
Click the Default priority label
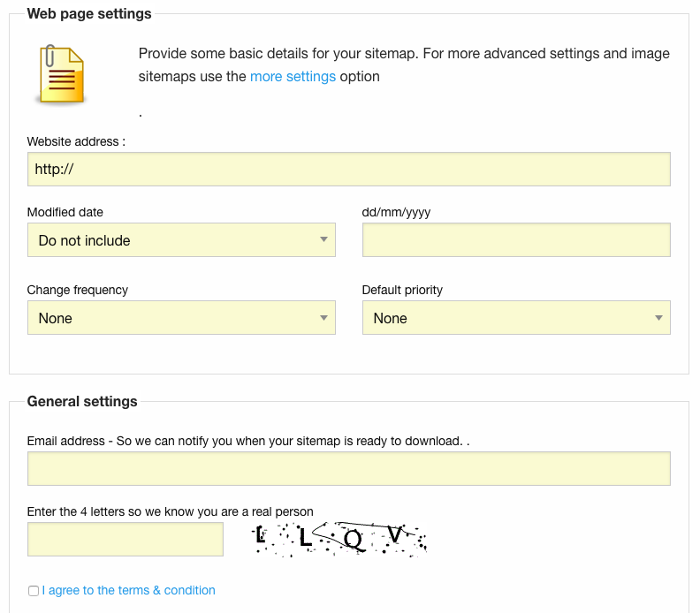(x=402, y=290)
